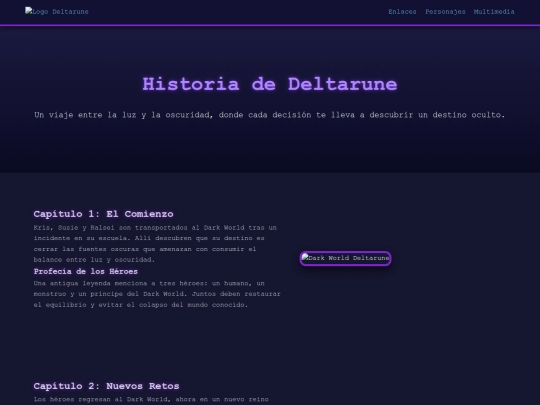This screenshot has height=405, width=540.
Task: Click the subtitle beginning 'Un viaje entre la luz'
Action: point(270,115)
